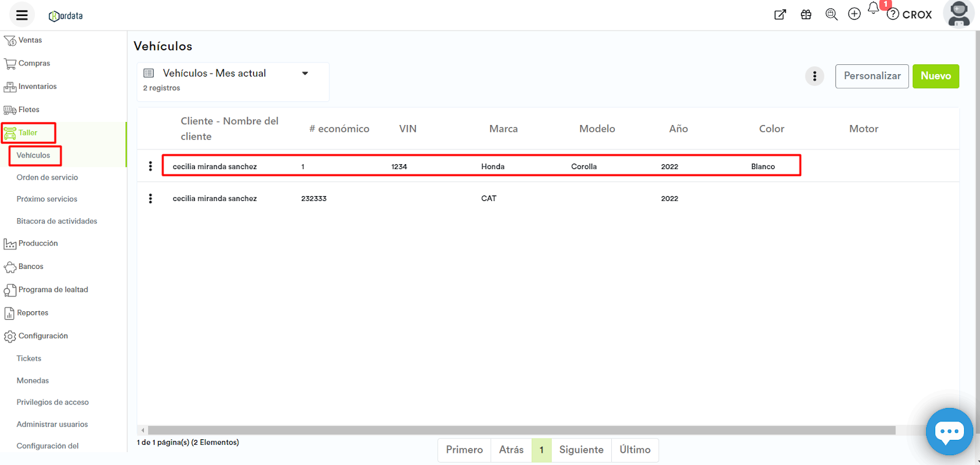Click the horizontal scrollbar under the table
This screenshot has height=465, width=980.
tap(521, 430)
